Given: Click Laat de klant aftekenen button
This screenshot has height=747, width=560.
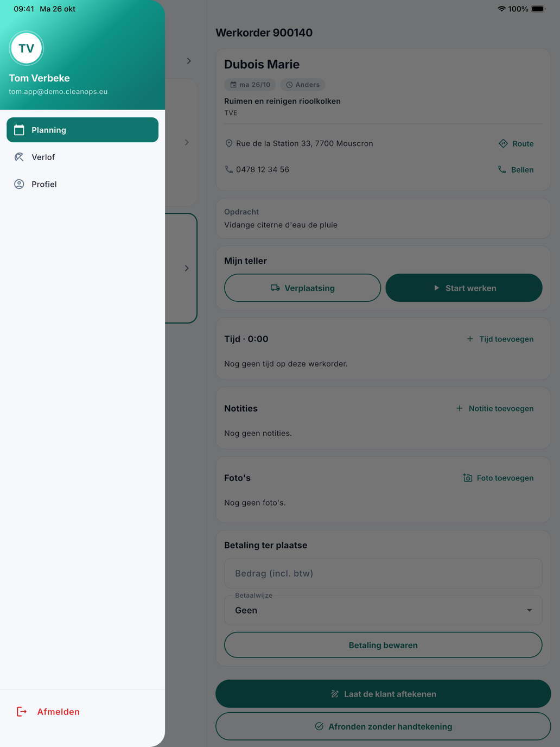Looking at the screenshot, I should point(383,694).
